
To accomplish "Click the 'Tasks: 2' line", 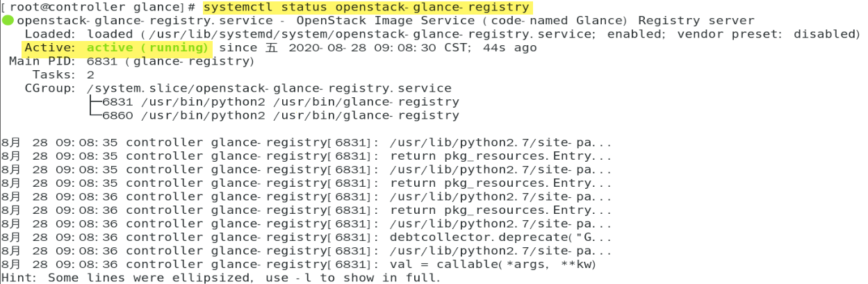I will tap(63, 75).
